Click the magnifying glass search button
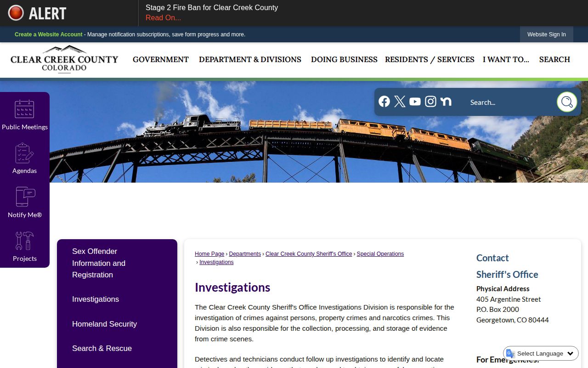The image size is (588, 368). pyautogui.click(x=567, y=102)
